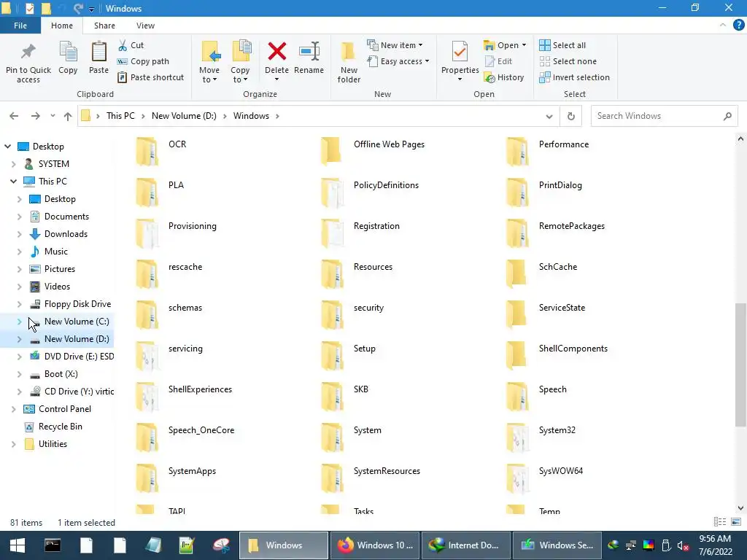Click Invert selection in ribbon
Screen dimensions: 747x560
point(575,77)
